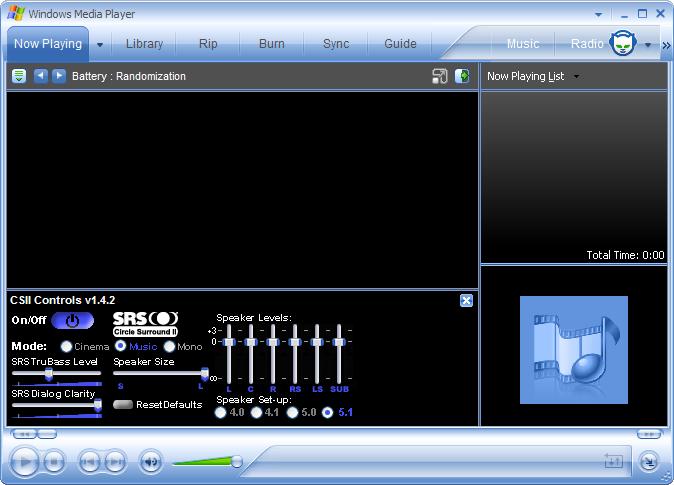This screenshot has height=485, width=674.
Task: Adjust the L speaker level slider
Action: point(229,342)
